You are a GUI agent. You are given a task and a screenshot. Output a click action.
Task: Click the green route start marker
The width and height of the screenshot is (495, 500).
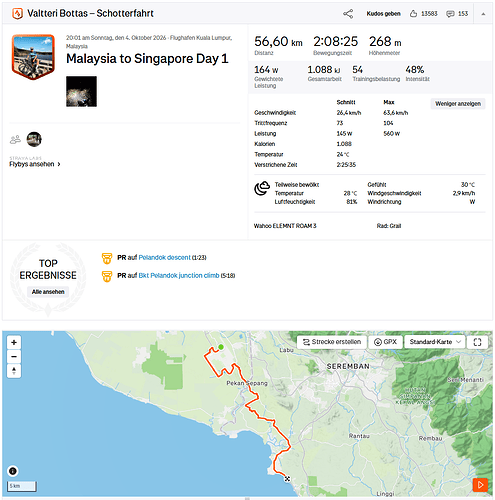221,347
